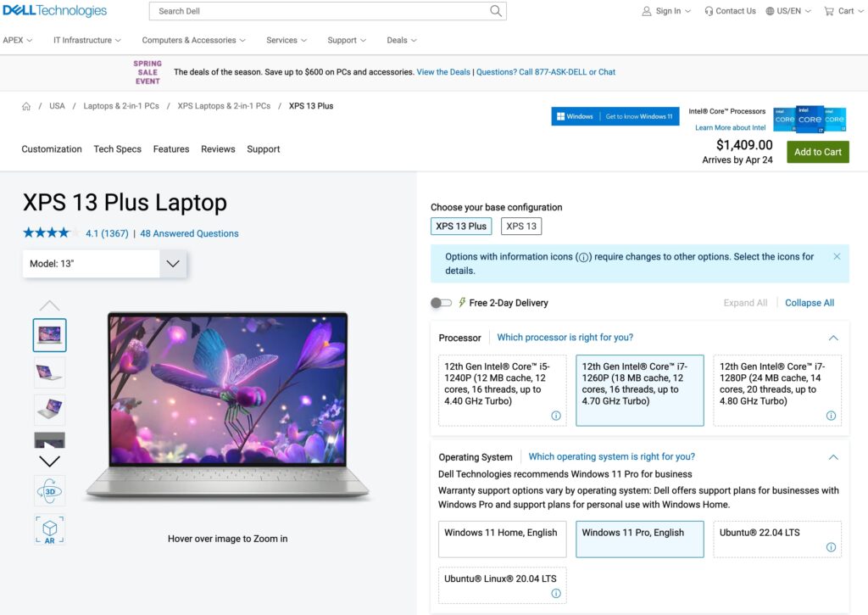
Task: Open Which processor is right for you
Action: click(x=565, y=338)
